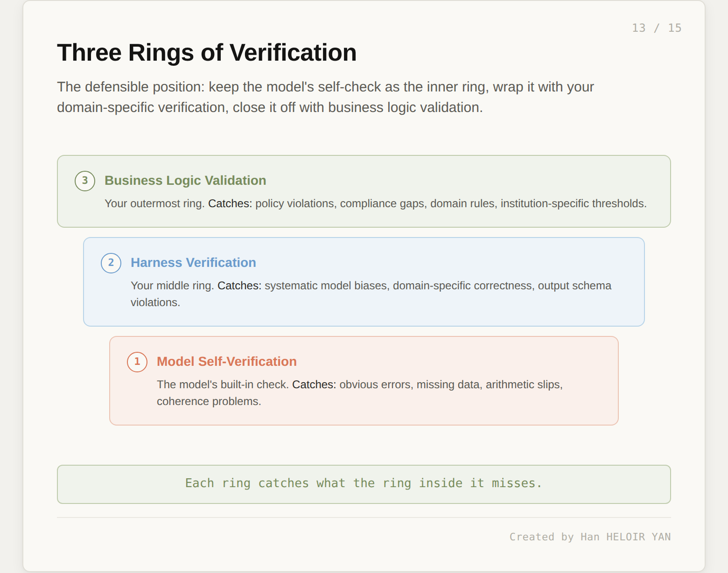Click the circled number 2 badge

click(x=111, y=263)
